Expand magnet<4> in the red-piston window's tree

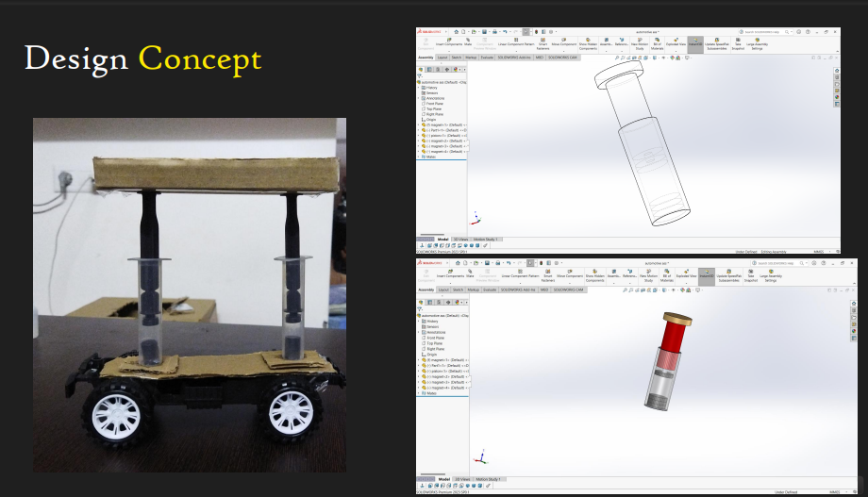pyautogui.click(x=419, y=388)
